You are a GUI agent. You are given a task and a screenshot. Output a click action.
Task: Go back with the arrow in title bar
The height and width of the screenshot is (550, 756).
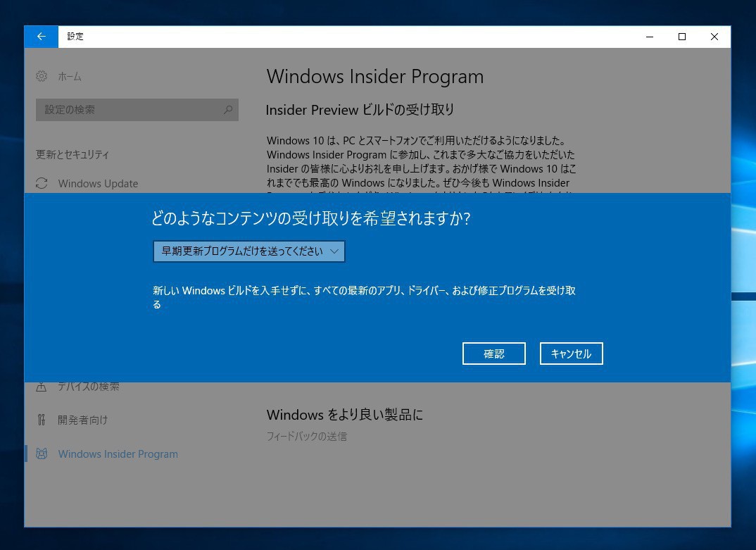pos(41,37)
